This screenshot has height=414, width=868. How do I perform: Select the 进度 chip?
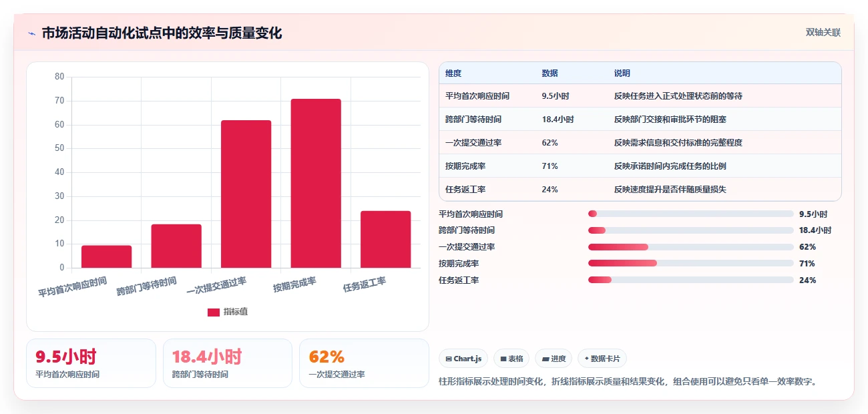tap(554, 359)
